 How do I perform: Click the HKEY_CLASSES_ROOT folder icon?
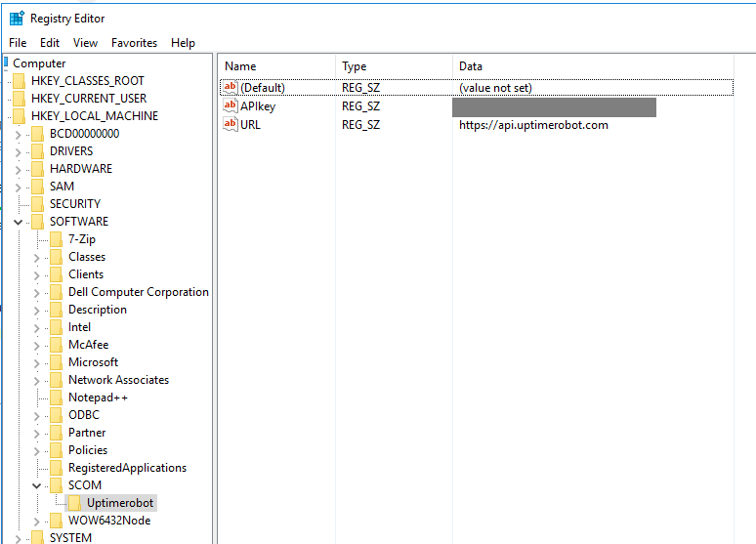tap(19, 81)
